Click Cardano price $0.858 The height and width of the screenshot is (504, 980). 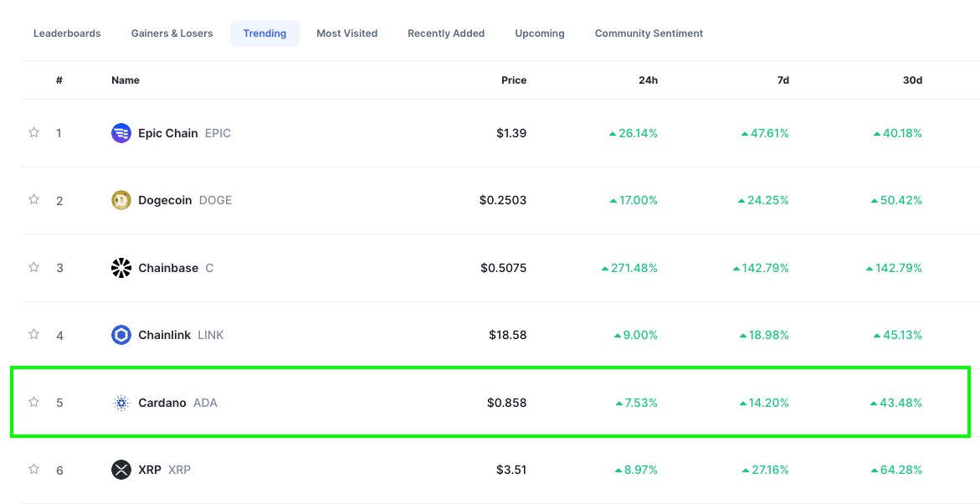pos(507,403)
